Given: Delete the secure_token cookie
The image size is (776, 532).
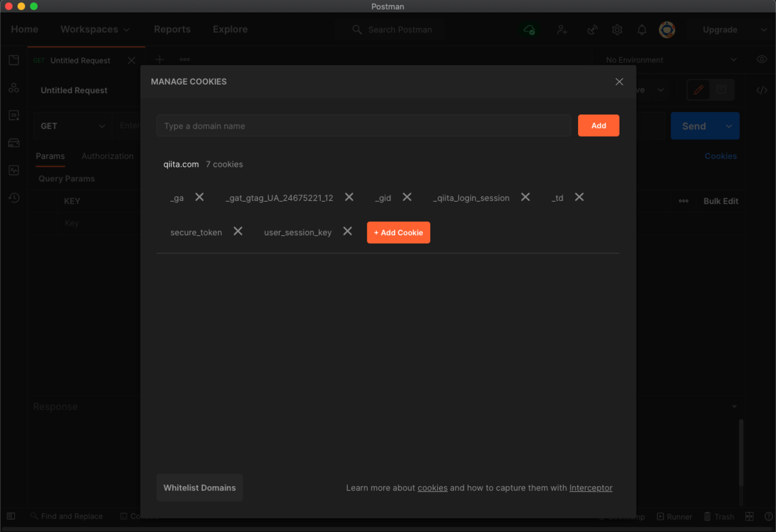Looking at the screenshot, I should tap(238, 231).
